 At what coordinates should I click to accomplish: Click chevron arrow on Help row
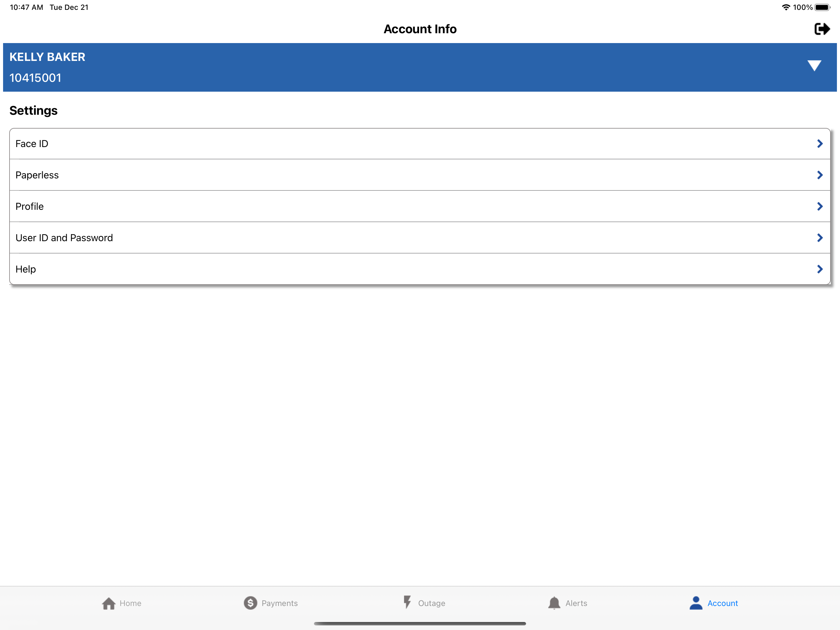click(x=820, y=269)
